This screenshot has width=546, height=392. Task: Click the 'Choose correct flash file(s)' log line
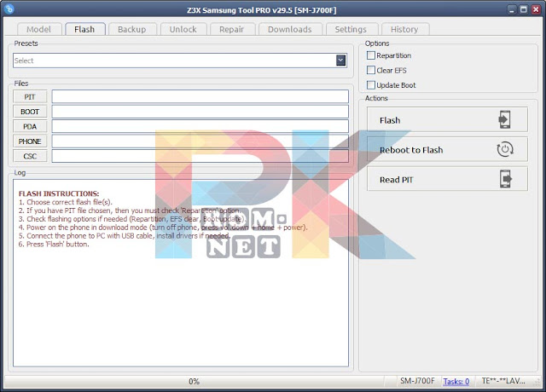(x=66, y=202)
